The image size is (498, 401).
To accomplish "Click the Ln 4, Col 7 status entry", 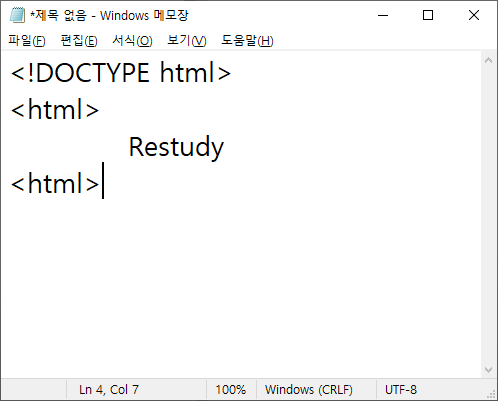I will click(x=109, y=390).
